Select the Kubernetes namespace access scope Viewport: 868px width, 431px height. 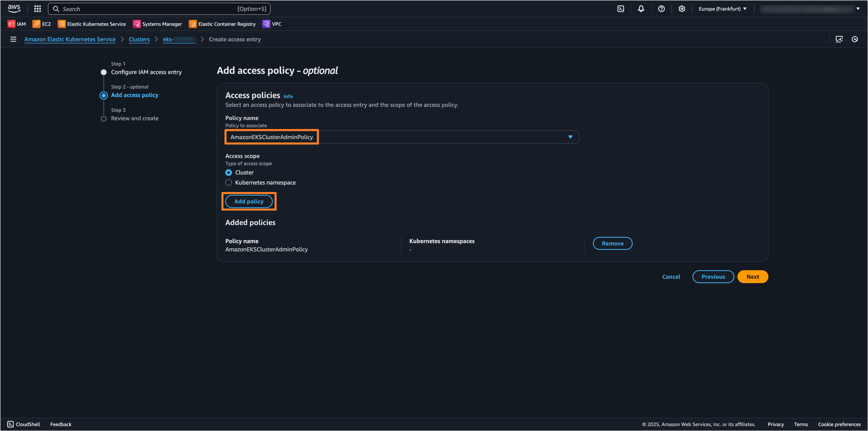click(228, 182)
